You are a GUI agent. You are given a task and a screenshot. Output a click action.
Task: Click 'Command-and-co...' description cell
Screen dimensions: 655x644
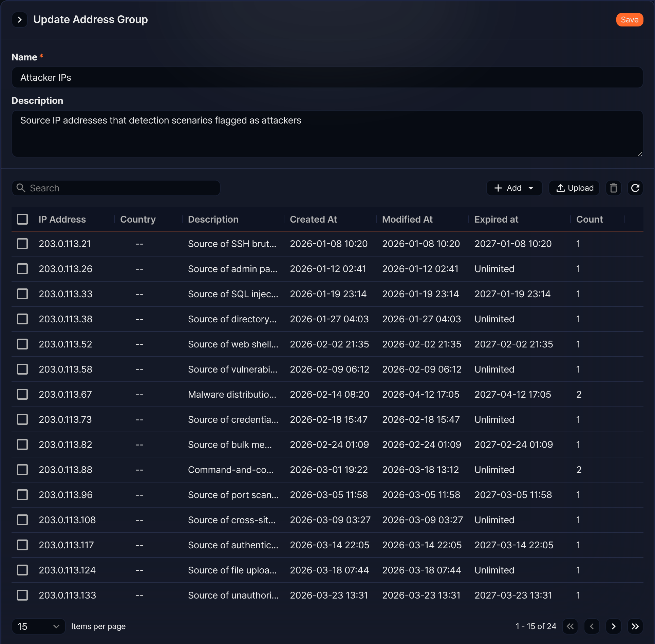(231, 470)
